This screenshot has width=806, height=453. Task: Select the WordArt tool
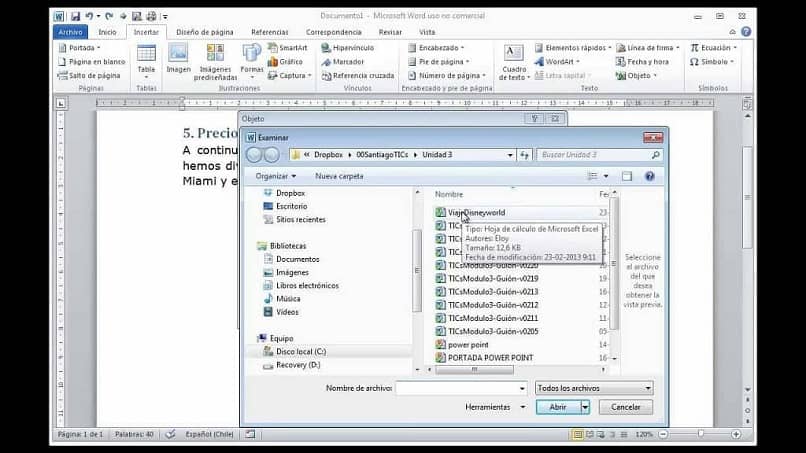(x=556, y=62)
